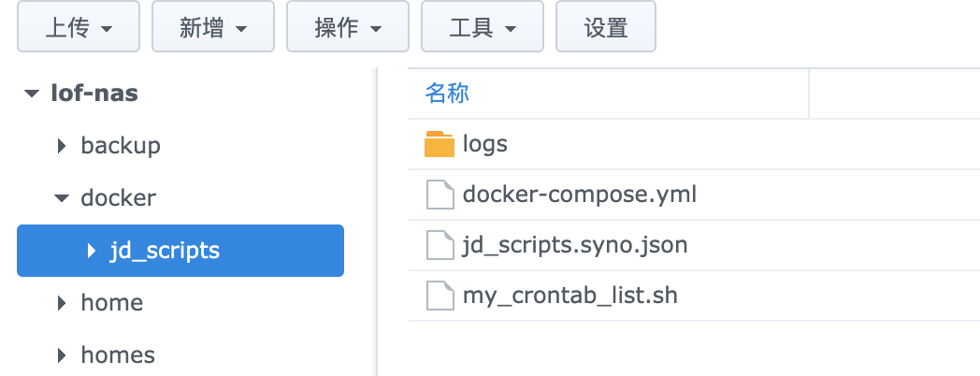Image resolution: width=980 pixels, height=376 pixels.
Task: Open the 上传 upload dropdown
Action: pyautogui.click(x=79, y=28)
